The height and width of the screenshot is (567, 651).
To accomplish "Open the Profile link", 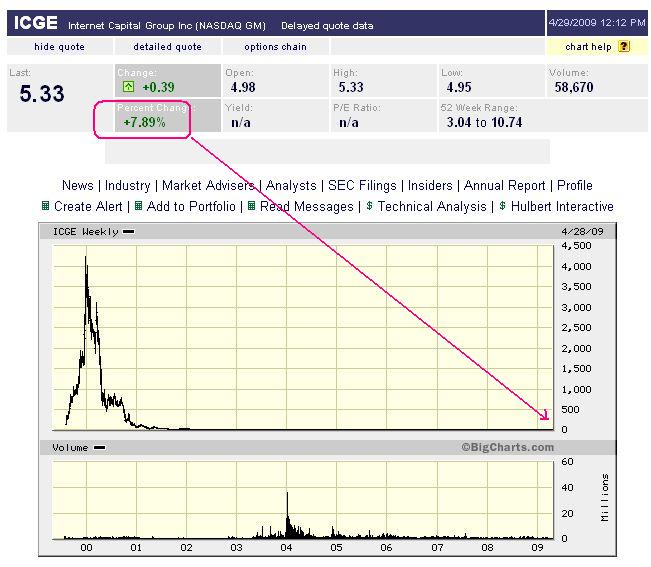I will (x=575, y=185).
